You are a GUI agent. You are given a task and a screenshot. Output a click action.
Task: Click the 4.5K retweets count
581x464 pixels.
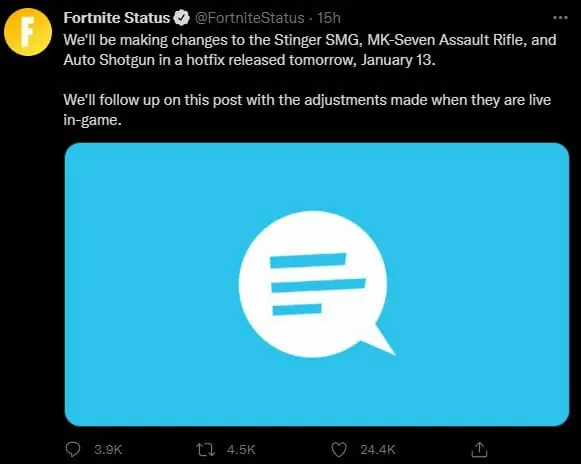tap(241, 450)
